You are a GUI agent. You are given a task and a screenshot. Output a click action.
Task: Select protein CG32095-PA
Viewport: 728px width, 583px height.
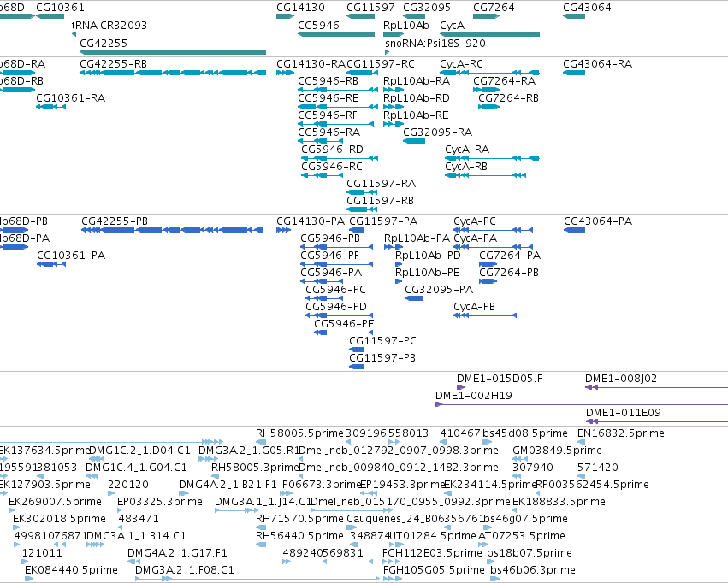pyautogui.click(x=439, y=290)
